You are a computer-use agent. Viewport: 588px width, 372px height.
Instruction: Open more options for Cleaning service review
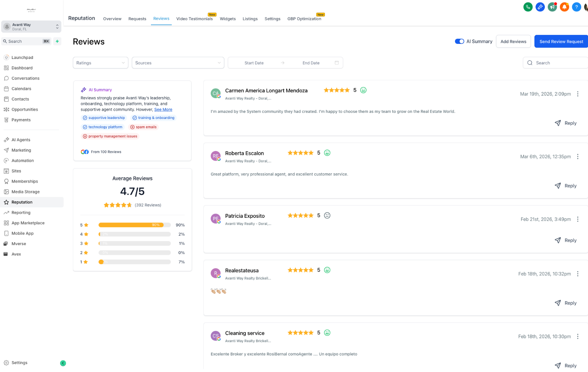click(x=578, y=336)
